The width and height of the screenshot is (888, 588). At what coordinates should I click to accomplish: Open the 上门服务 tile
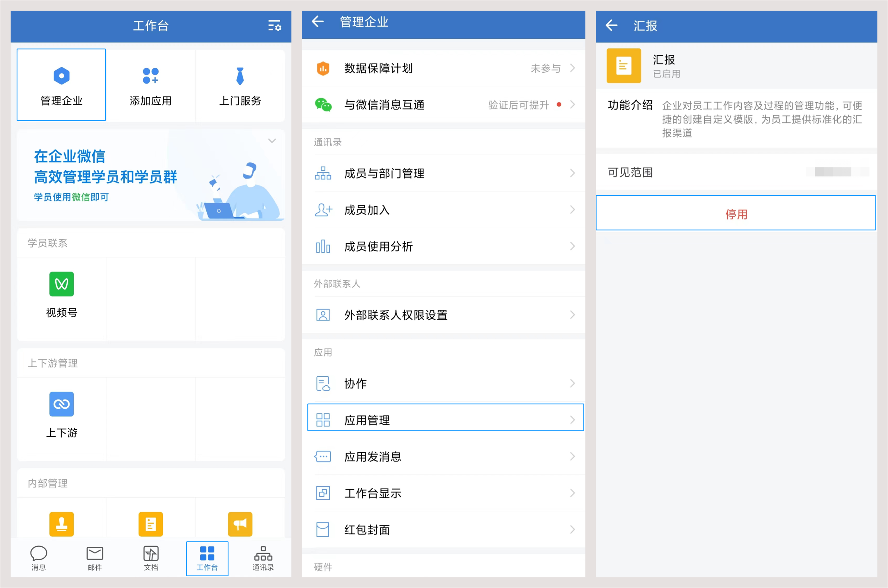240,86
